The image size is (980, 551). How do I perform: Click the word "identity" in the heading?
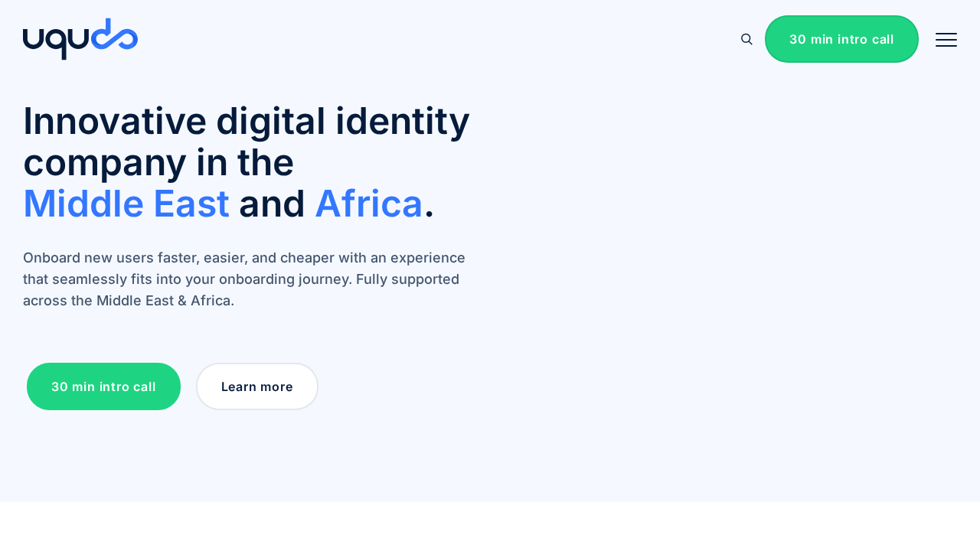[418, 121]
